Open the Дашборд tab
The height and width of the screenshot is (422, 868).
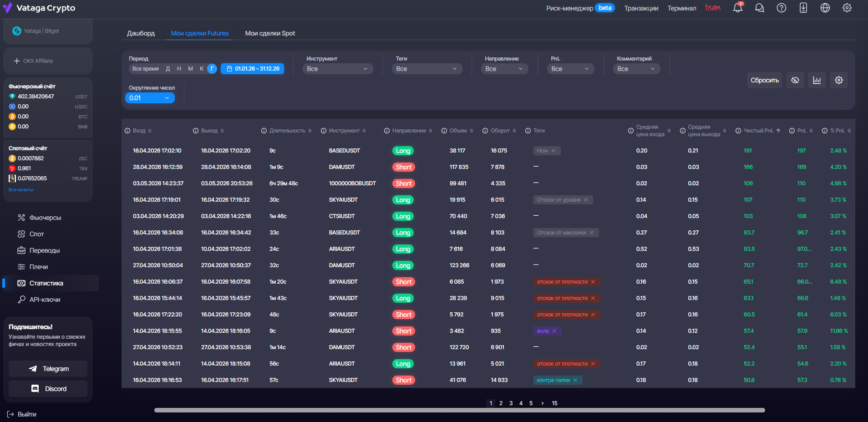click(x=141, y=33)
